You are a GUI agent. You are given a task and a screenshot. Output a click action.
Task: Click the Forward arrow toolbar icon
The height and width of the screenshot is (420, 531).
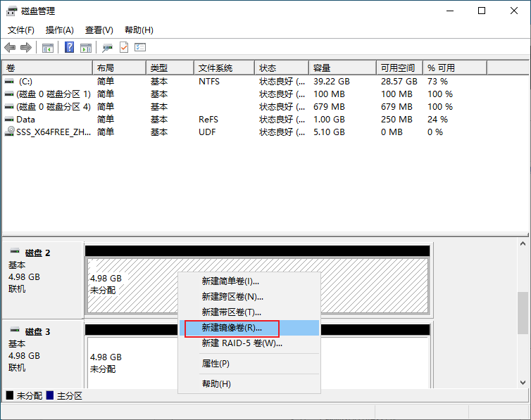[x=26, y=48]
